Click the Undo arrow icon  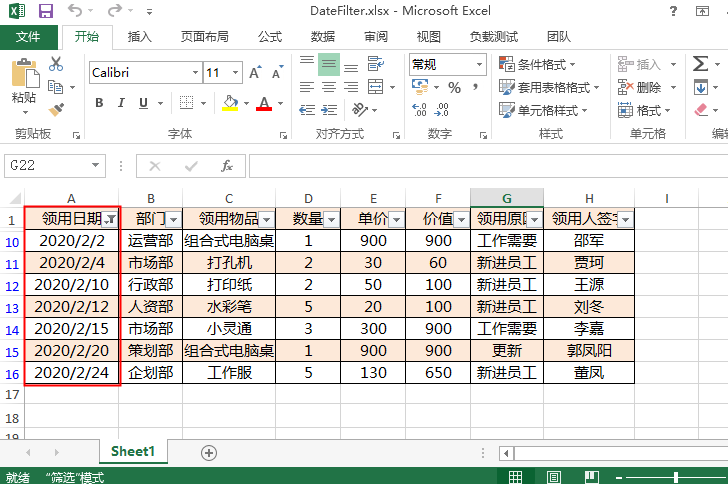pyautogui.click(x=75, y=10)
